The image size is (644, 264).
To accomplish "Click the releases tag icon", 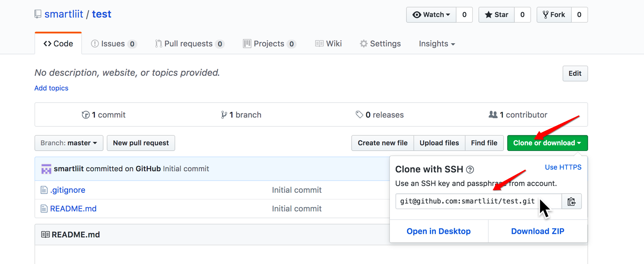I will 359,115.
